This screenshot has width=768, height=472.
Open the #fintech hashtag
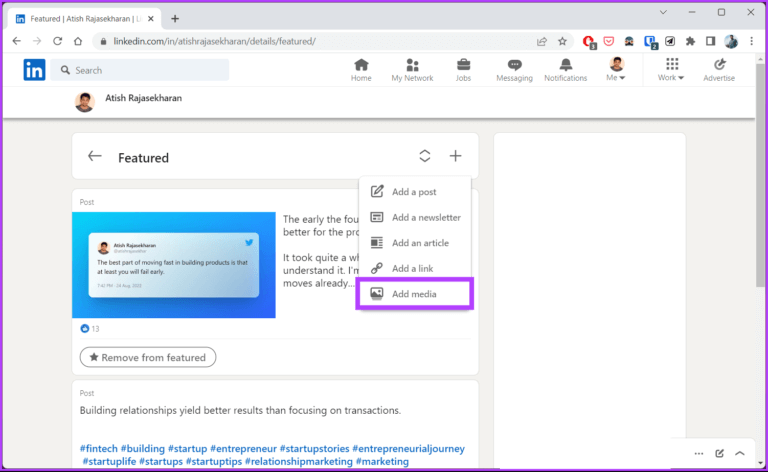point(98,448)
